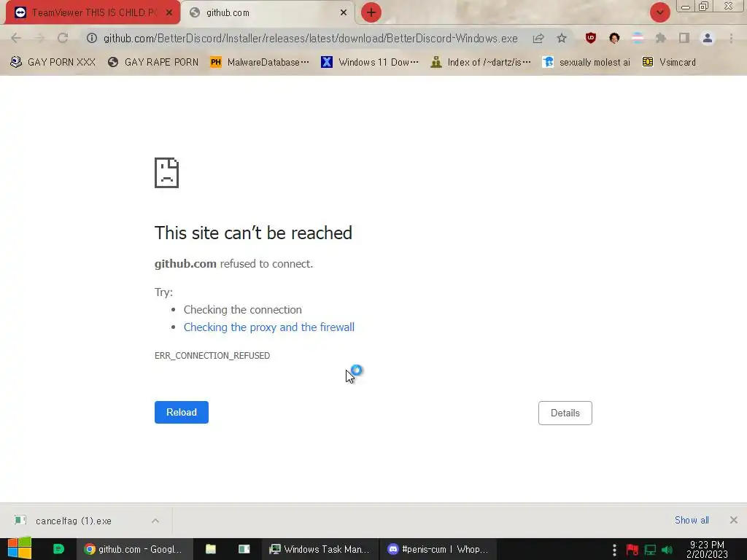Open the avatar face extension icon

[x=614, y=38]
